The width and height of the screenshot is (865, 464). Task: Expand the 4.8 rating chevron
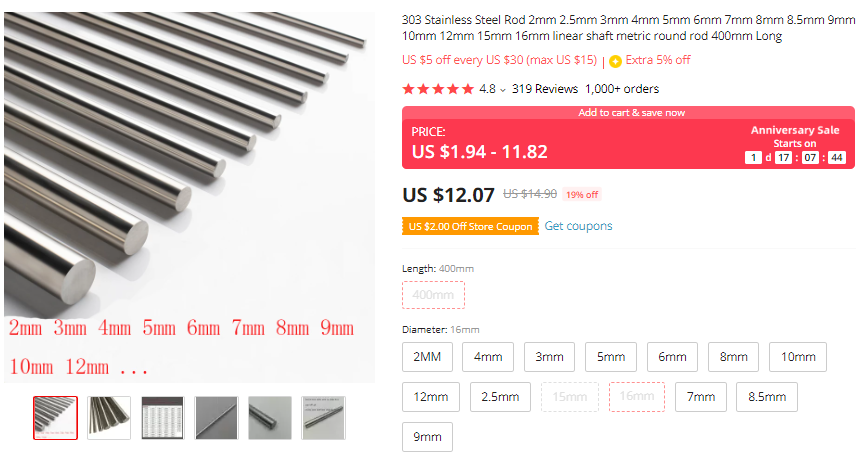(x=503, y=90)
